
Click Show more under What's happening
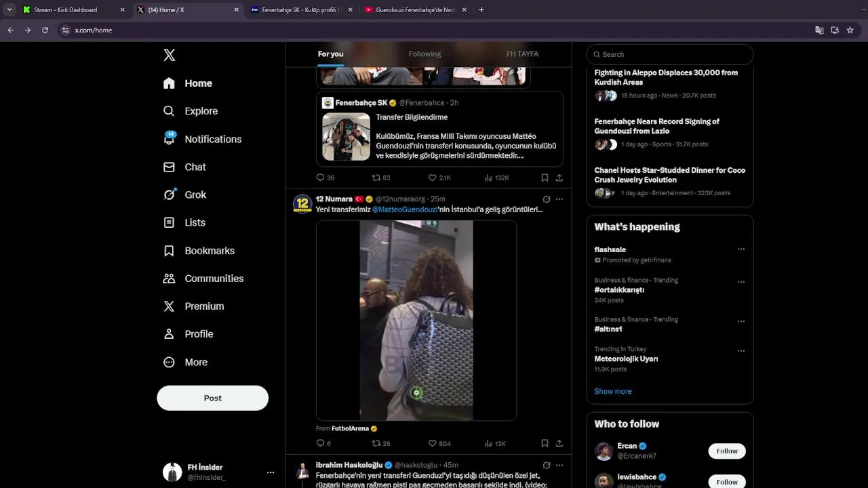[613, 391]
